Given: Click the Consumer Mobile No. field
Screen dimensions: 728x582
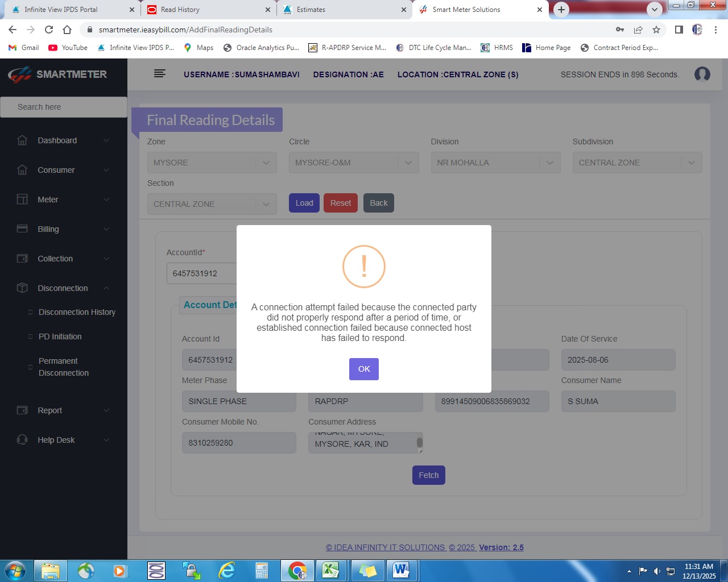Looking at the screenshot, I should (239, 443).
